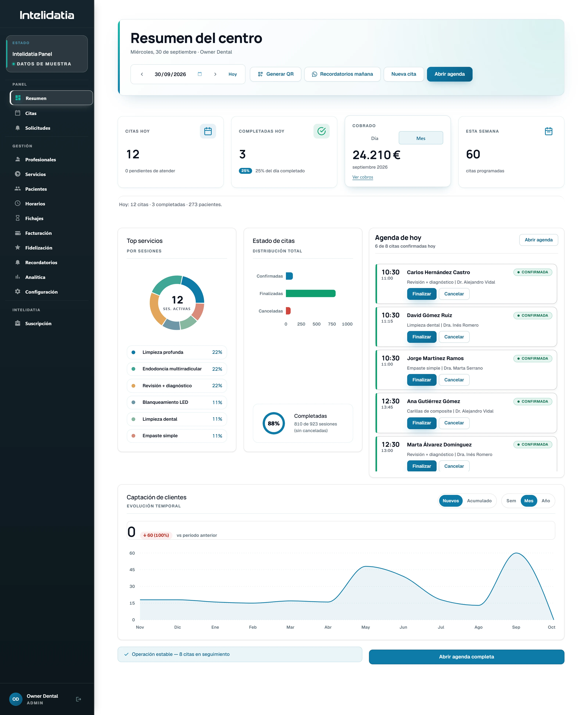Cancelar David Gómez Ruiz's appointment
This screenshot has width=588, height=715.
(454, 337)
